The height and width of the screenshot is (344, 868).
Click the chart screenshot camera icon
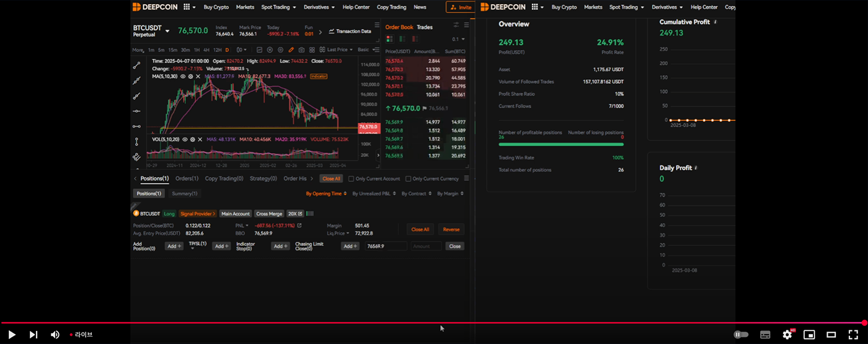tap(301, 50)
